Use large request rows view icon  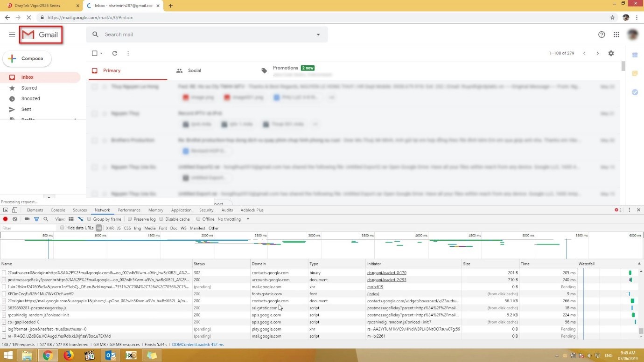(x=71, y=219)
